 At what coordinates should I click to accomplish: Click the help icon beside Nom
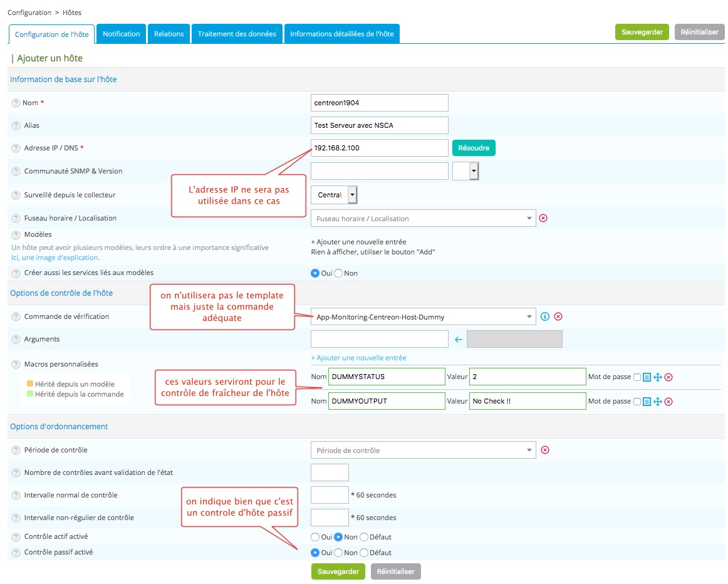(16, 103)
